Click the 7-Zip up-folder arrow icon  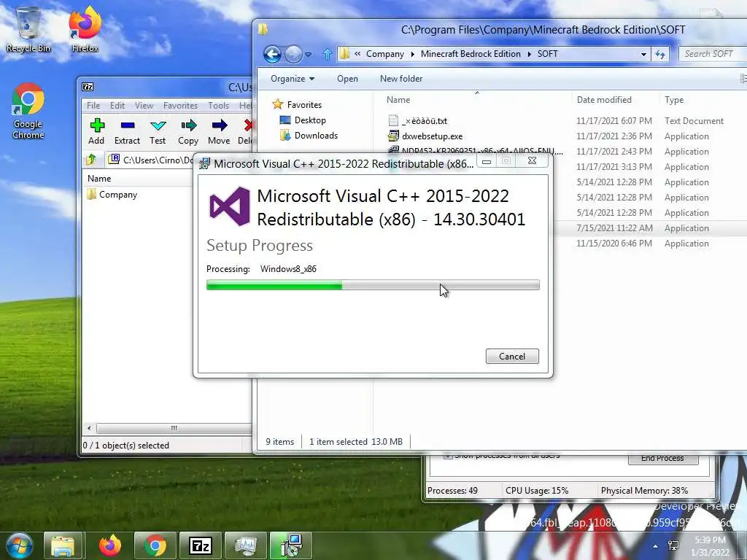(x=91, y=160)
